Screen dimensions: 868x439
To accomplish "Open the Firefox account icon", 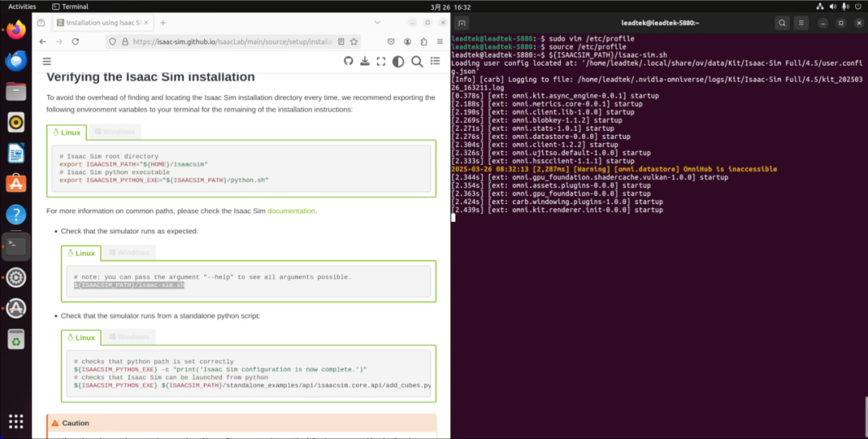I will coord(407,42).
